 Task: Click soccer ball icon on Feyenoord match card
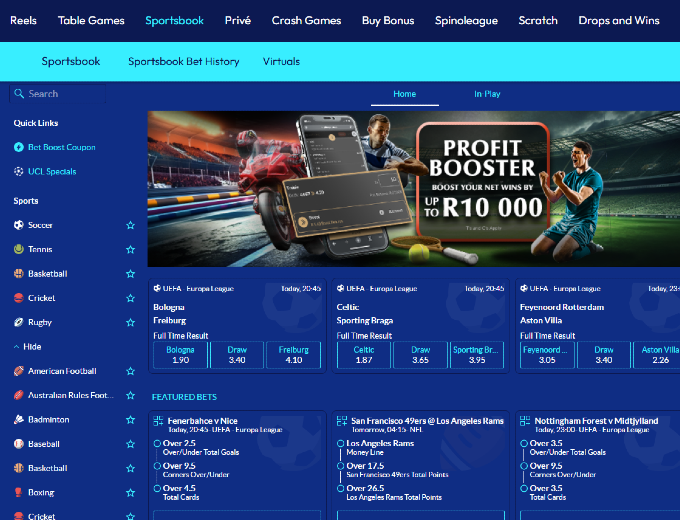click(524, 288)
